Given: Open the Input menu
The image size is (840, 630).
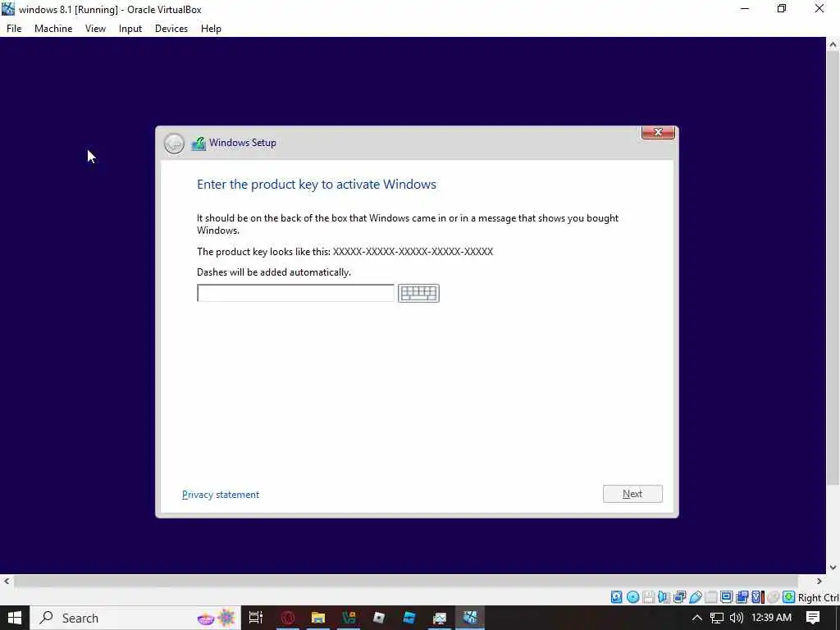Looking at the screenshot, I should (130, 29).
